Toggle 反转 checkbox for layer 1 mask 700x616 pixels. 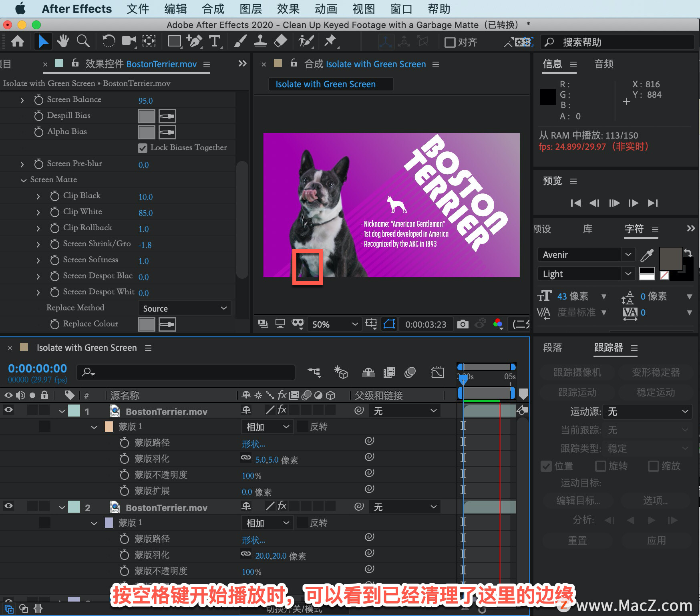[x=303, y=427]
